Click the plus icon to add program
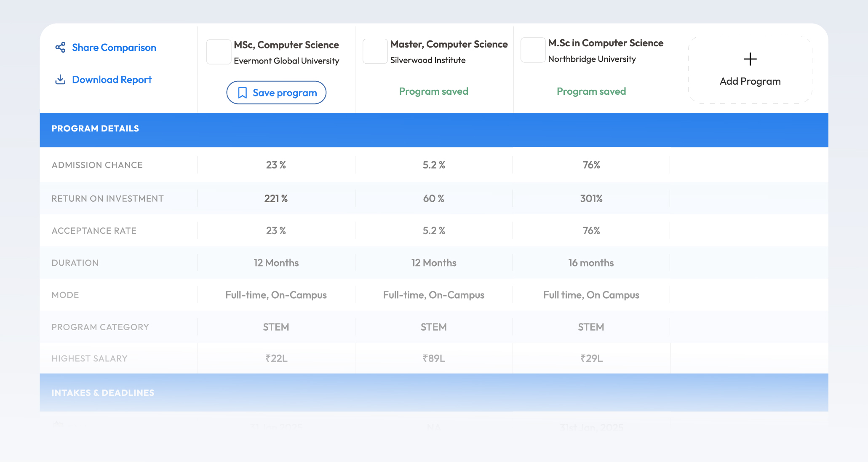This screenshot has height=462, width=868. click(x=750, y=59)
